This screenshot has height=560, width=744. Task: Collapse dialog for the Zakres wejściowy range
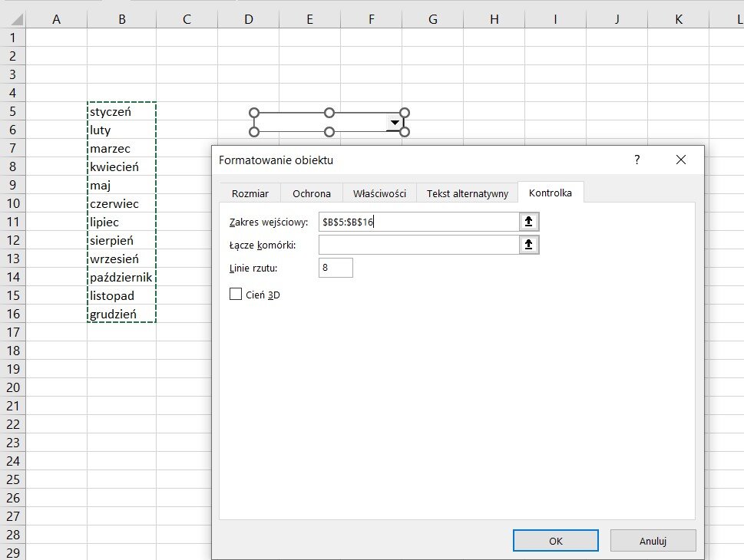click(x=528, y=222)
